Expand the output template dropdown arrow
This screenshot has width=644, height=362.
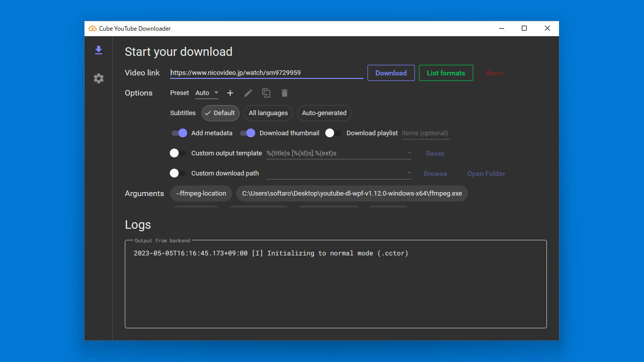[x=409, y=153]
